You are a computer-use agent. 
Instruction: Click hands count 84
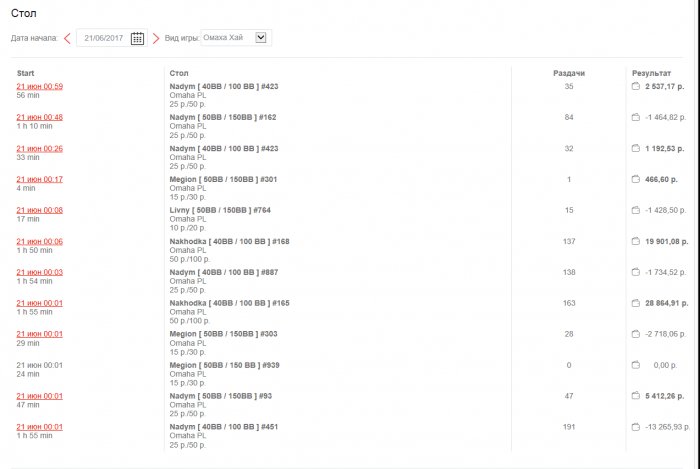tap(569, 117)
